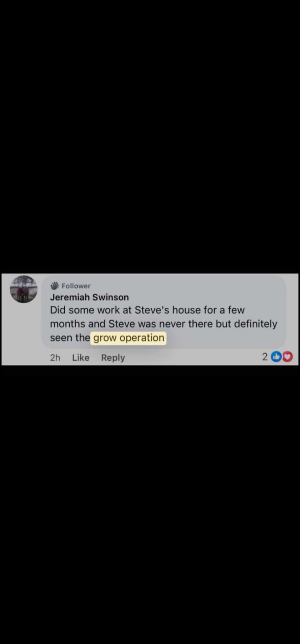Viewport: 300px width, 644px height.
Task: Open Jeremiah Swinson's profile picture
Action: tap(24, 289)
